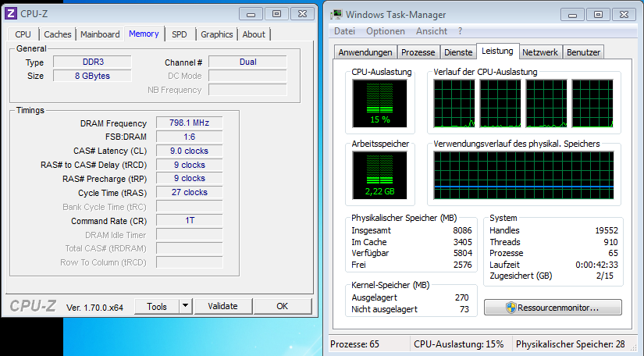The image size is (644, 356).
Task: Select the Dienste tab
Action: click(x=458, y=52)
